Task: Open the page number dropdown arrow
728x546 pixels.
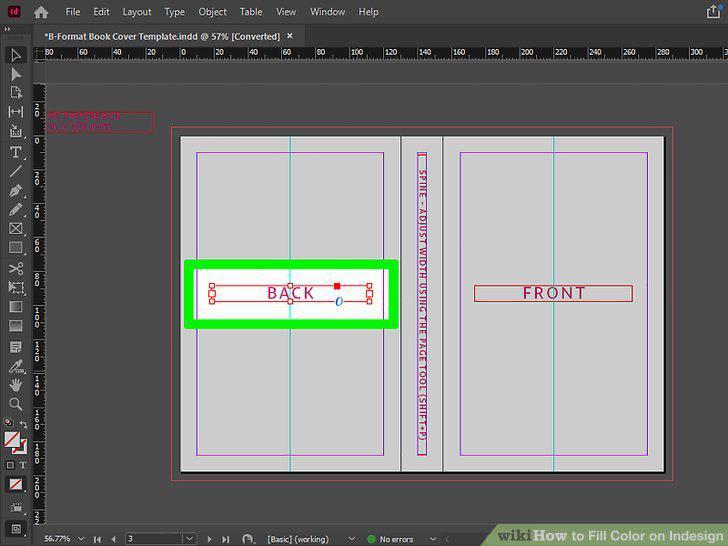Action: [x=189, y=539]
